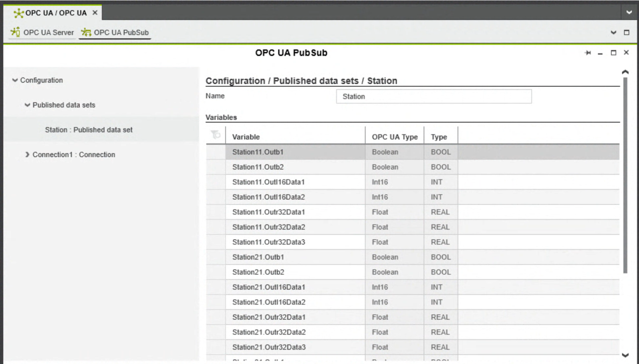Click Int16 cell of Station21.OutI16Data1
The width and height of the screenshot is (639, 364).
click(x=395, y=287)
